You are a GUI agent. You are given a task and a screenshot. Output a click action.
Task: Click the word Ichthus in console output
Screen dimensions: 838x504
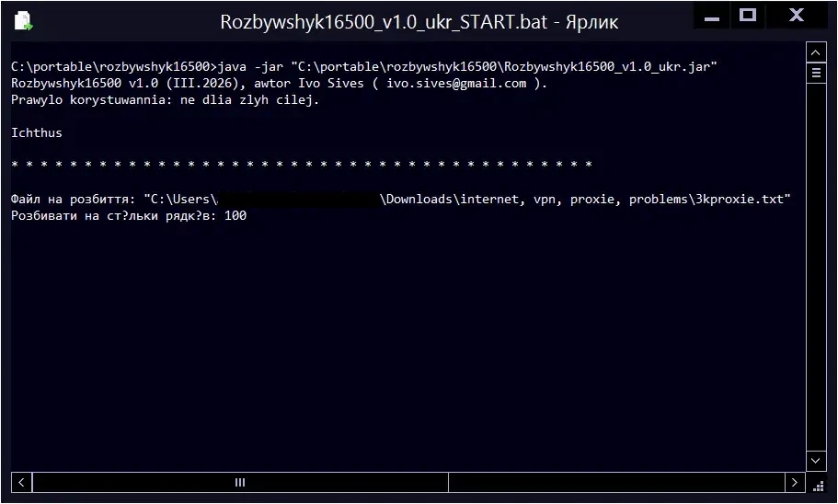pyautogui.click(x=37, y=132)
